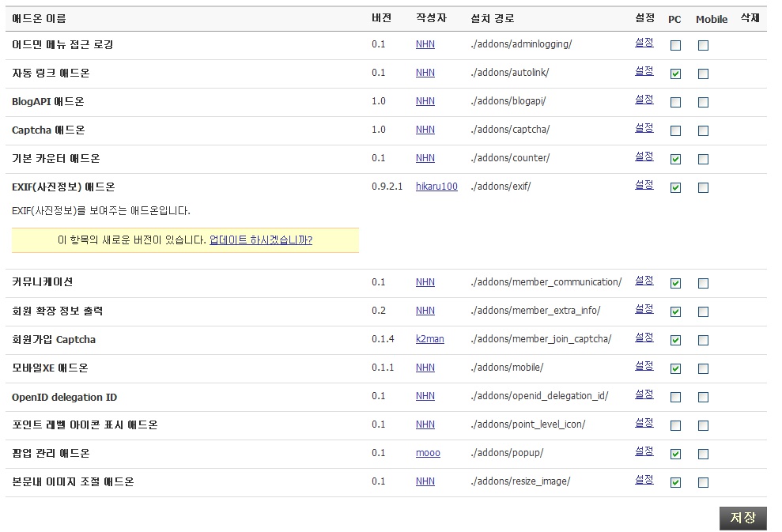This screenshot has height=532, width=782.
Task: Enable PC checkbox for 애드민 메뉴 접근 로깅
Action: click(x=675, y=45)
